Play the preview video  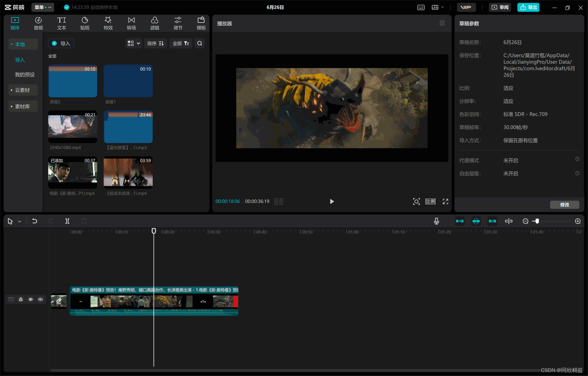pyautogui.click(x=332, y=201)
